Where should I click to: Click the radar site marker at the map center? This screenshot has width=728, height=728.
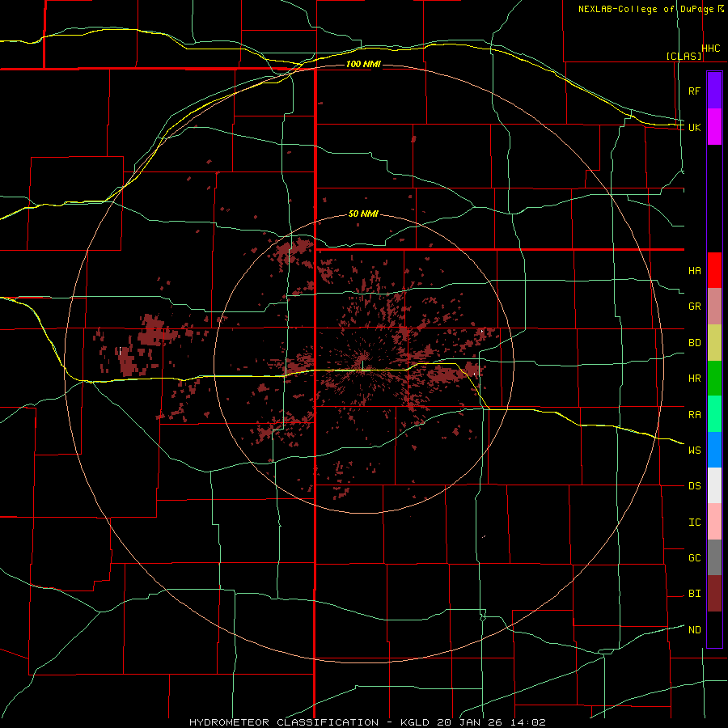coord(363,365)
